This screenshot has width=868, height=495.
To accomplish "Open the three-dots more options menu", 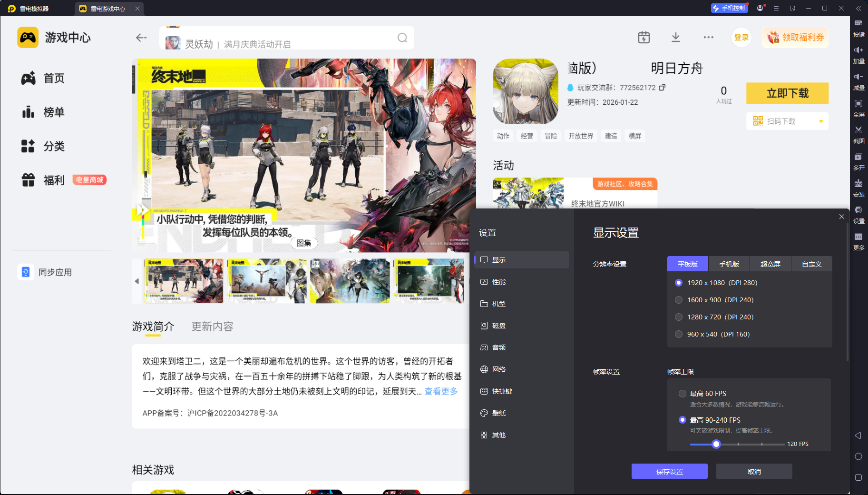I will [x=708, y=38].
